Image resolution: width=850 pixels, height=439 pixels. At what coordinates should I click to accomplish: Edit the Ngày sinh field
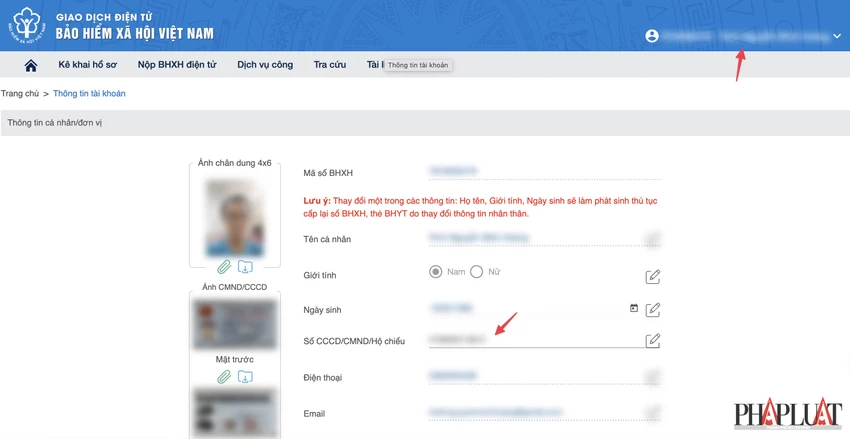click(653, 309)
